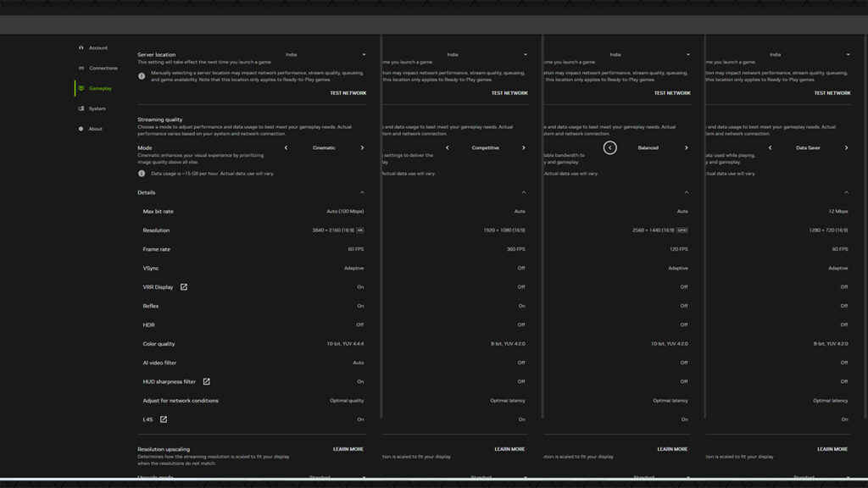
Task: Open external link icon beside HUD sharpness filter
Action: (x=206, y=382)
